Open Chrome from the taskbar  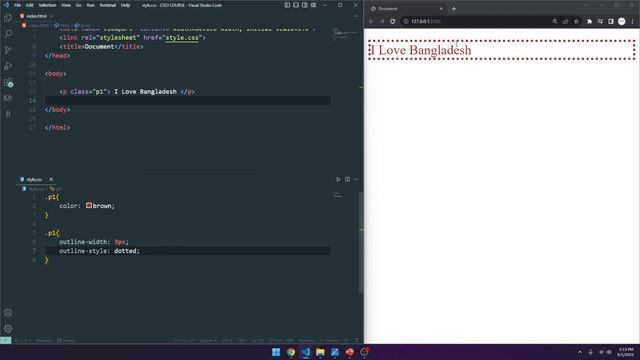[x=291, y=352]
